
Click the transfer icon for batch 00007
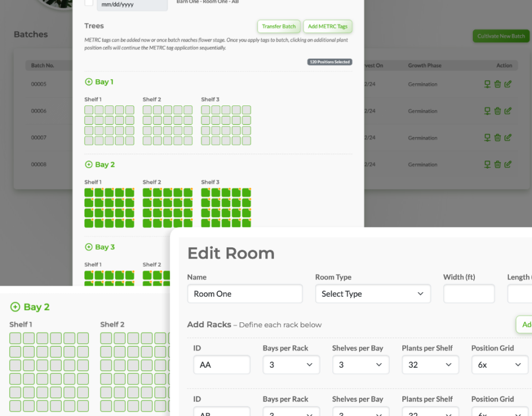pos(487,138)
